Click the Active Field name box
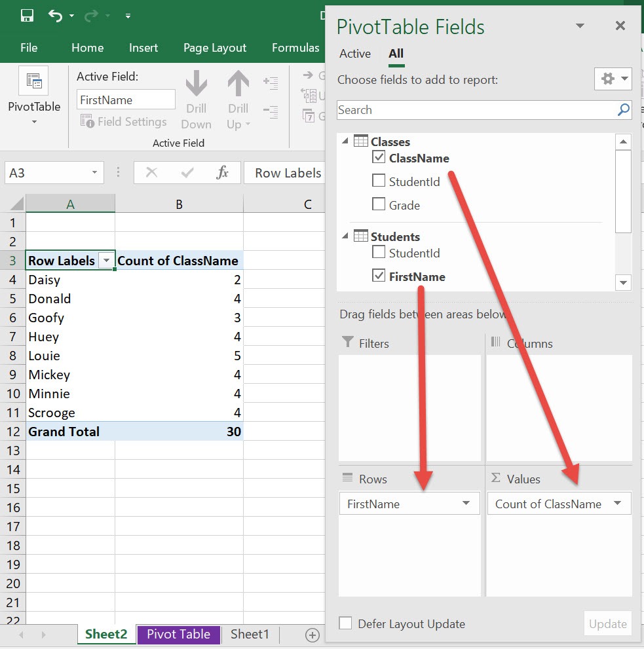Viewport: 644px width, 649px height. click(x=126, y=100)
